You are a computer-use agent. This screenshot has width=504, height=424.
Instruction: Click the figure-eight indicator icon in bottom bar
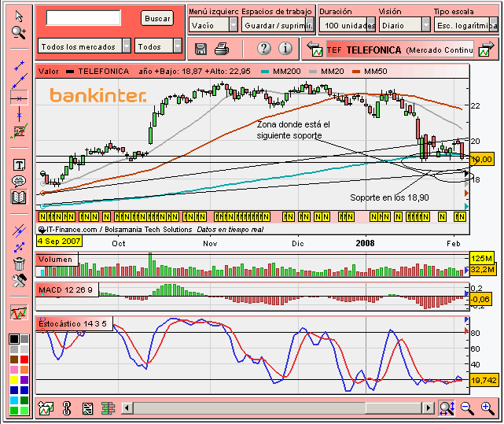pos(67,408)
